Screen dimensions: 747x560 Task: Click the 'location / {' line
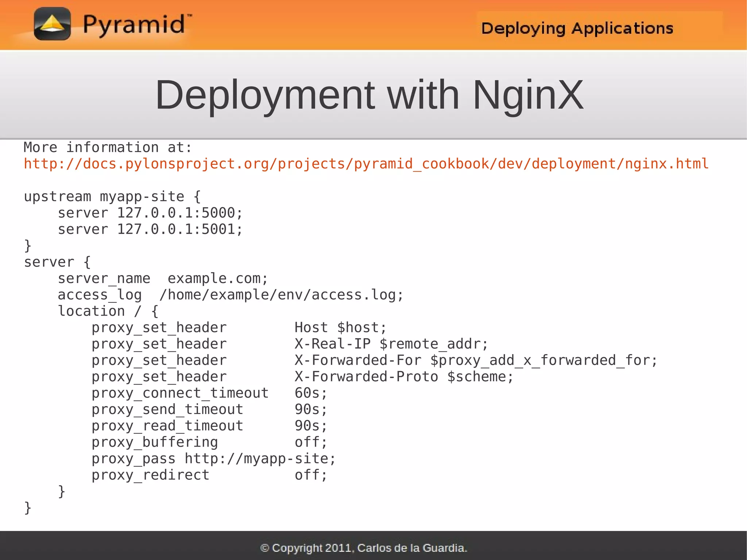(x=108, y=311)
